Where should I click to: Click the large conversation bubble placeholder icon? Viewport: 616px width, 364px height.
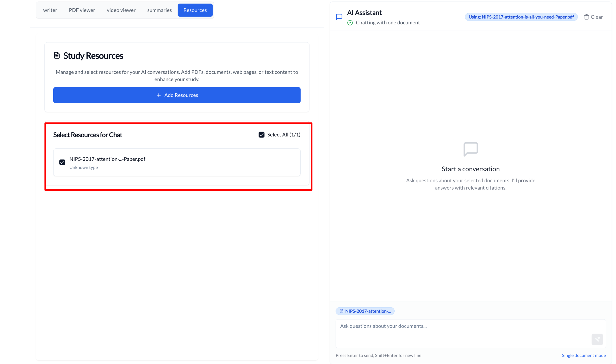coord(471,149)
